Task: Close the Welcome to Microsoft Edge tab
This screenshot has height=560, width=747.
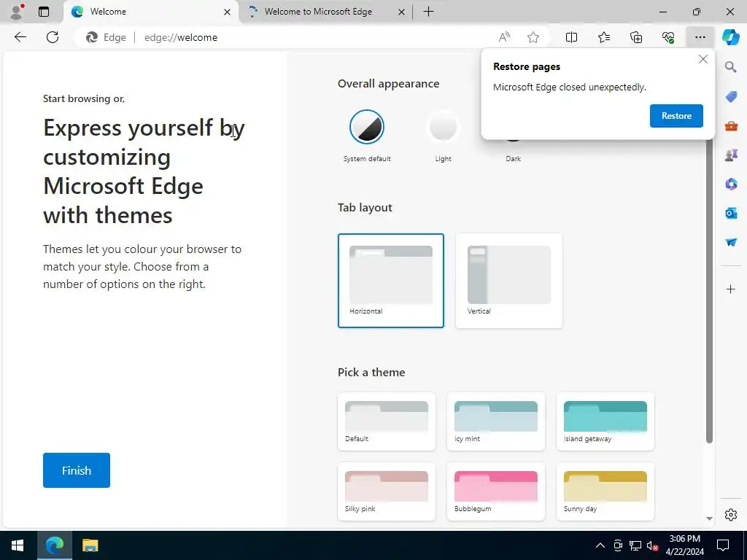Action: [x=402, y=12]
